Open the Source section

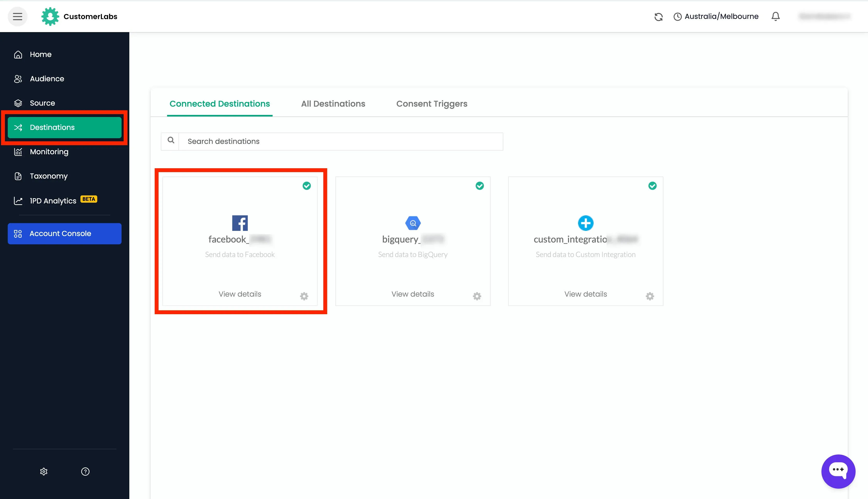(64, 103)
